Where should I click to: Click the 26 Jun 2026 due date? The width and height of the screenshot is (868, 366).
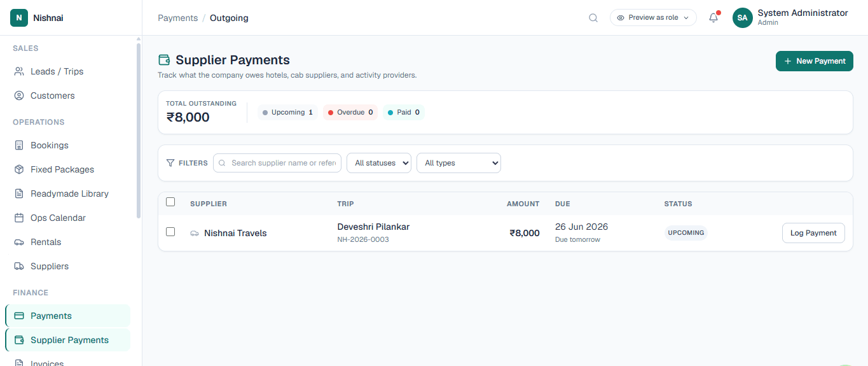tap(581, 227)
